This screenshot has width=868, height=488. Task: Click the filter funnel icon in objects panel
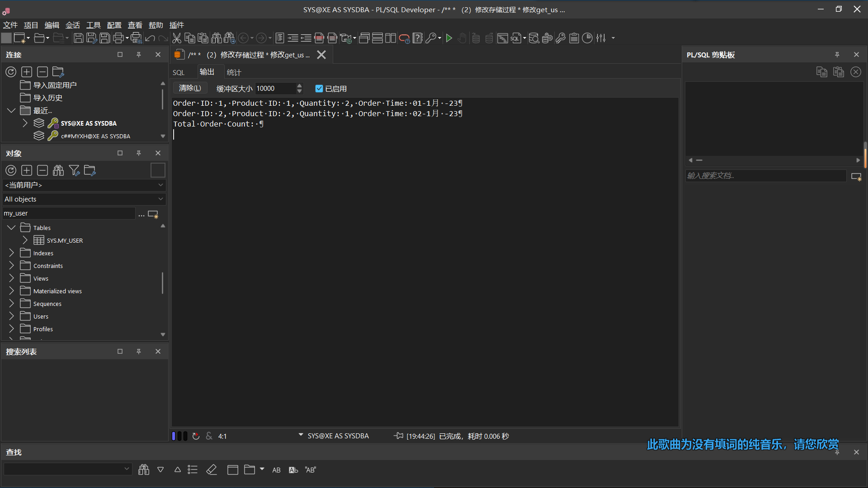[74, 170]
